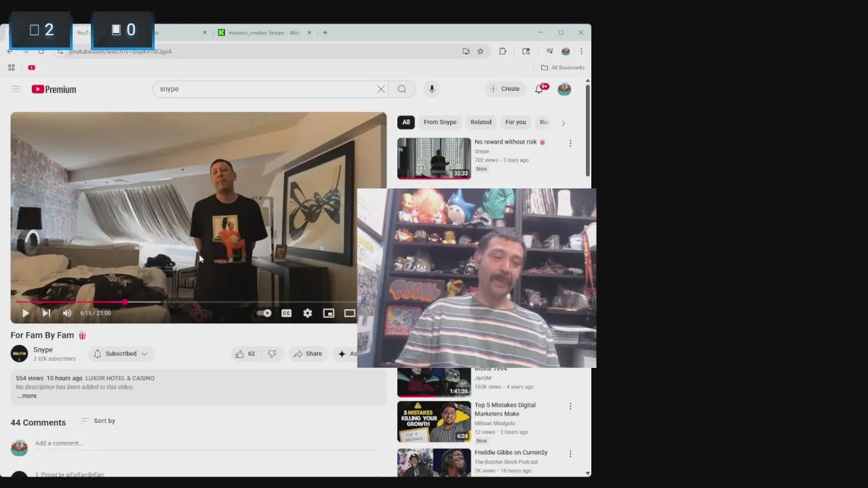Open the "Top 5 Mistakes Digital Marketers Make" thumbnail
This screenshot has height=488, width=868.
click(x=434, y=422)
